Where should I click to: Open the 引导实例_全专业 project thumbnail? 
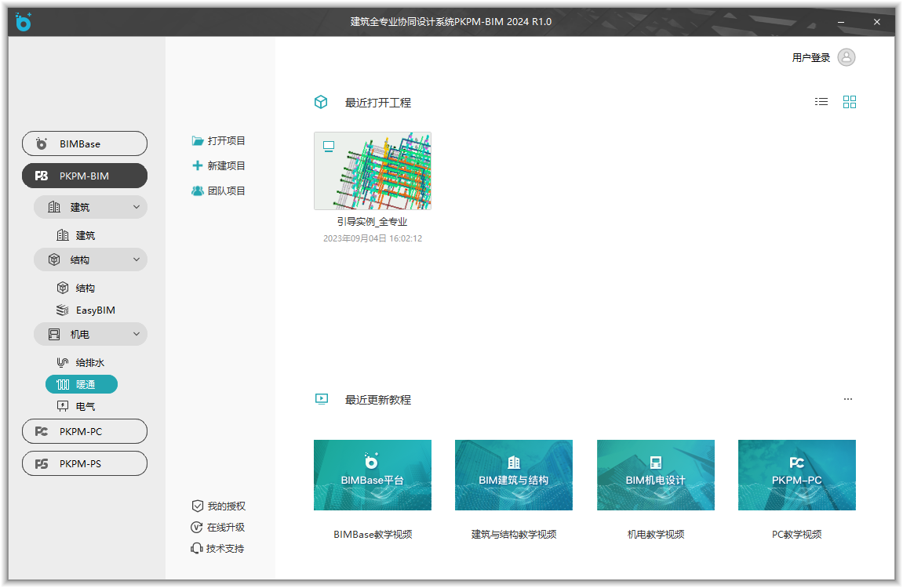373,171
